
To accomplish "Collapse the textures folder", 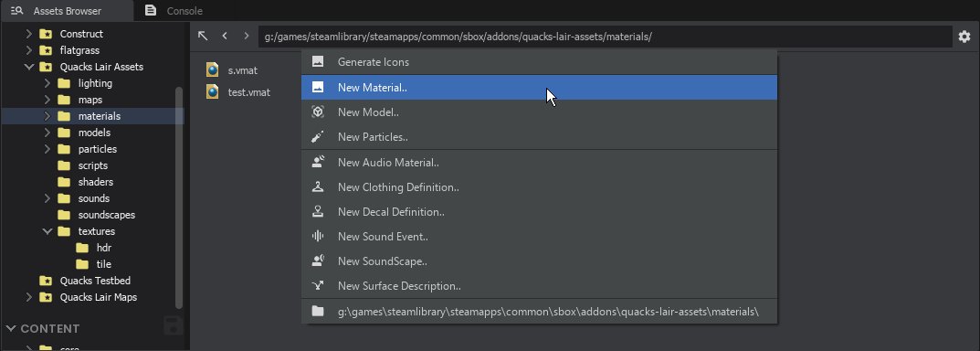I will click(x=47, y=231).
